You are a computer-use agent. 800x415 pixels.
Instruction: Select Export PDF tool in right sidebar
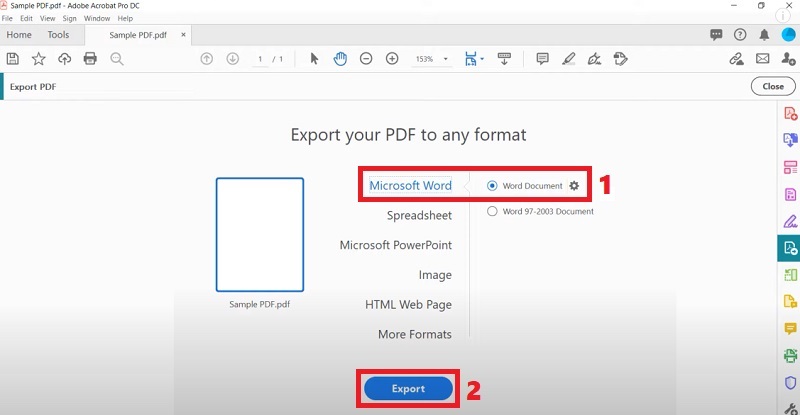[x=789, y=248]
